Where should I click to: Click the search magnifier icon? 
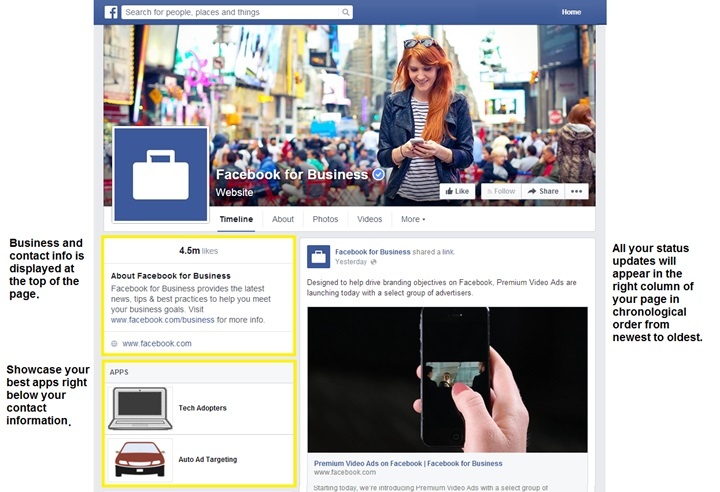pos(345,12)
